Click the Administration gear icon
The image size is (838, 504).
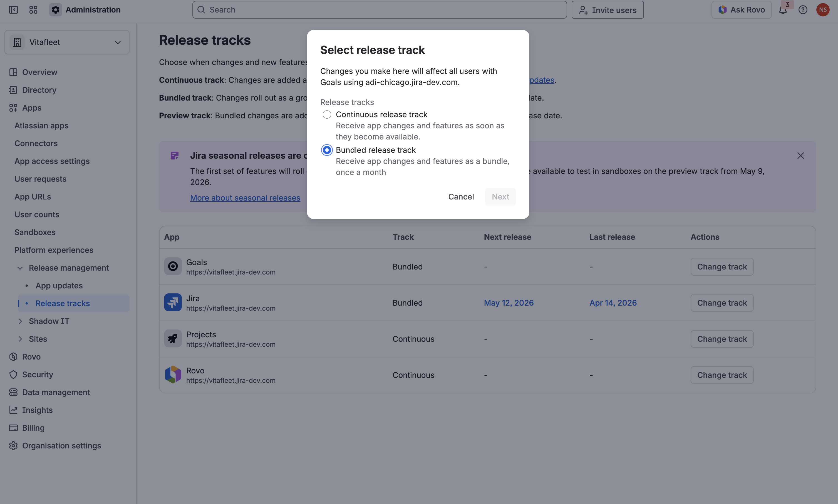pyautogui.click(x=56, y=9)
